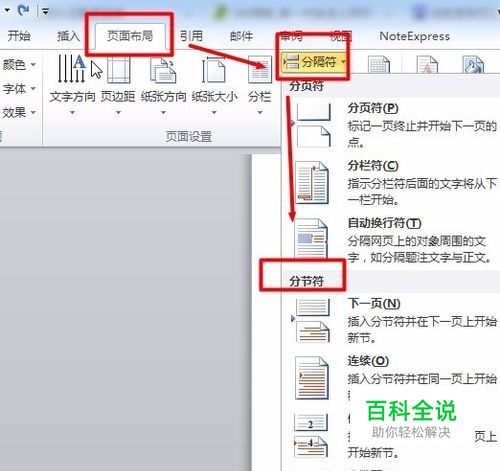
Task: Open the 颜色 theme colors dropdown
Action: 19,65
